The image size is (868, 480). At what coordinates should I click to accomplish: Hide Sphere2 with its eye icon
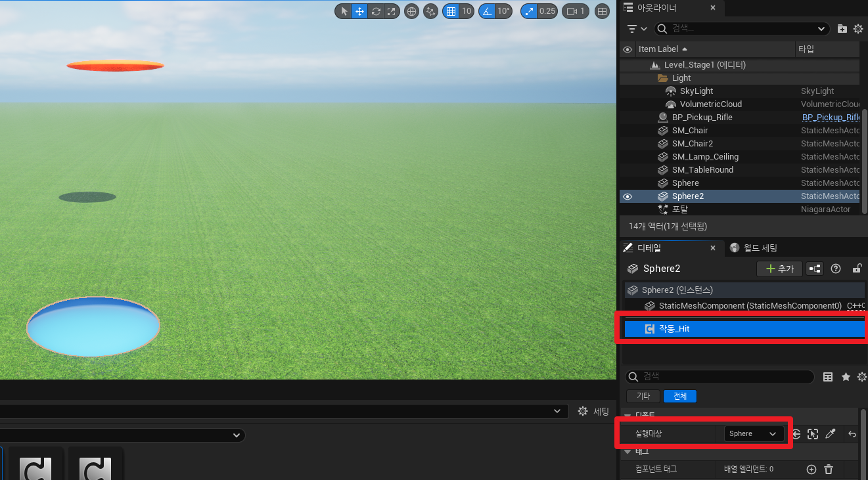(628, 196)
